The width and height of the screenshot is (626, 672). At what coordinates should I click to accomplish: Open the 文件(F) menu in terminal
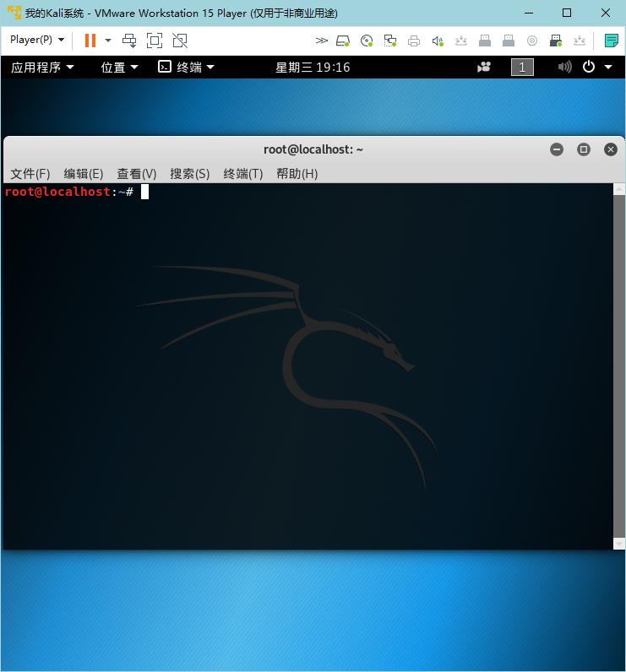tap(30, 174)
